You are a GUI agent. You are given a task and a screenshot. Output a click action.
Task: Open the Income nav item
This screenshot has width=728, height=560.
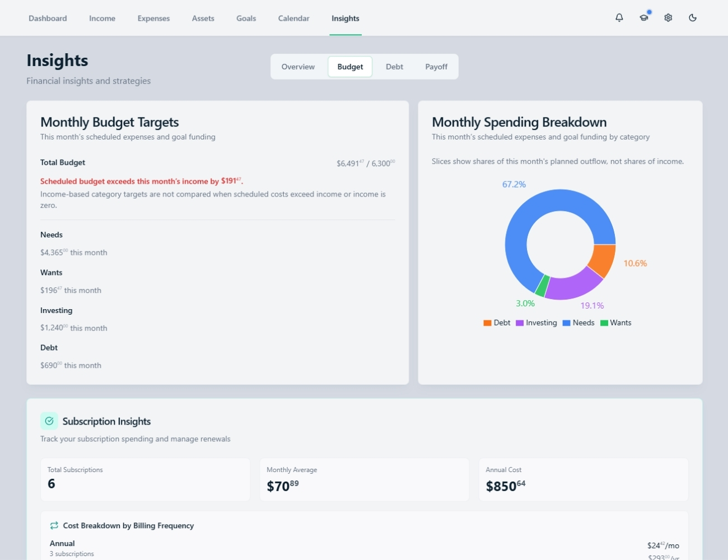pos(102,18)
